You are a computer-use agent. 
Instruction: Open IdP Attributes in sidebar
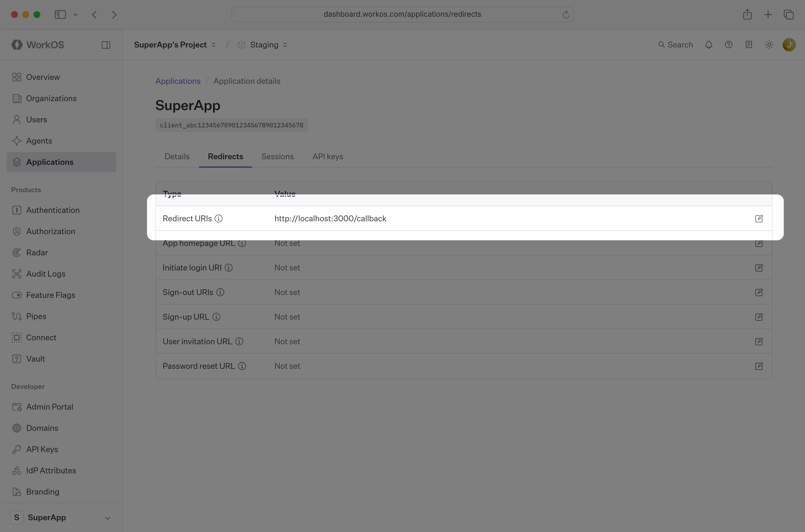click(61, 471)
